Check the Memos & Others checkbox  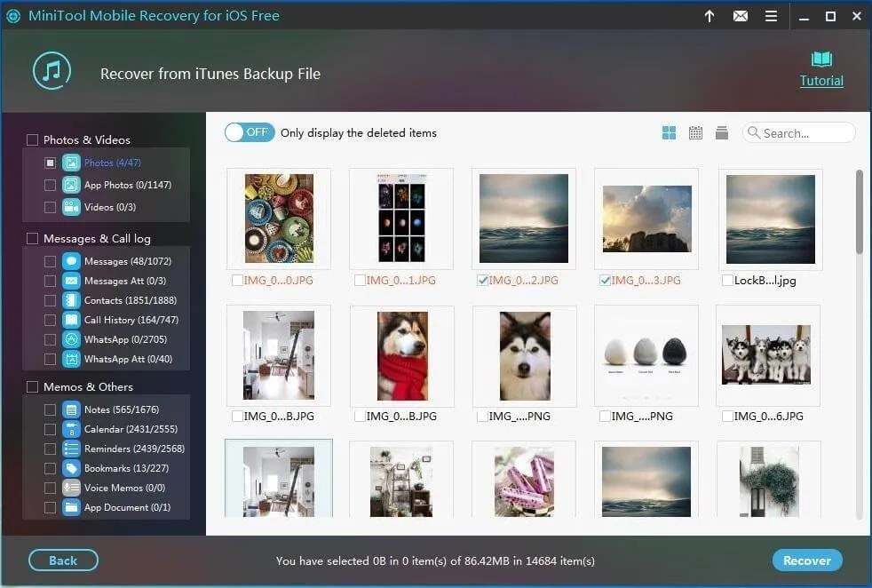(32, 386)
